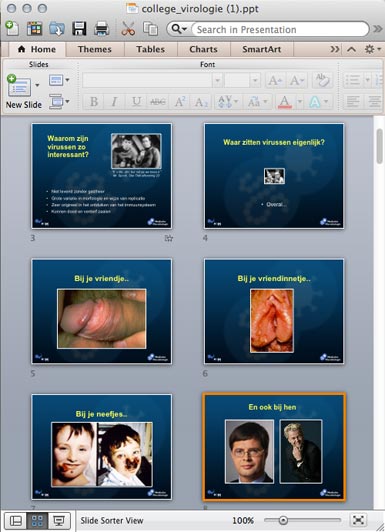The image size is (385, 532).
Task: Open the font name dropdown arrow
Action: (218, 81)
